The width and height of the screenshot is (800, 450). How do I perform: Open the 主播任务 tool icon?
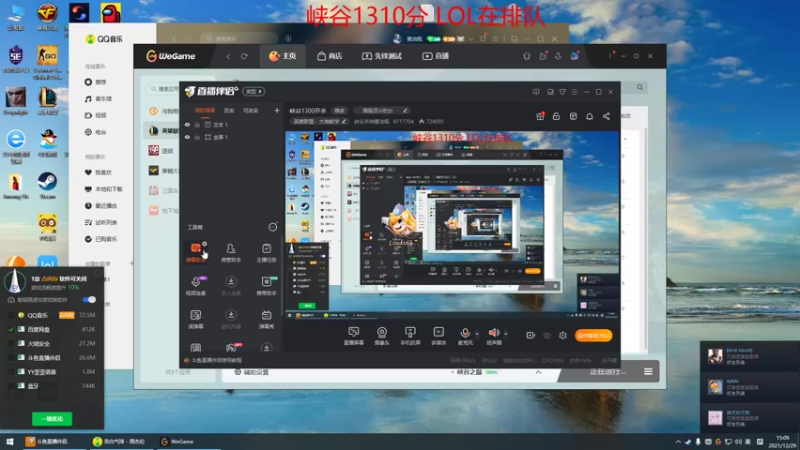click(x=266, y=252)
